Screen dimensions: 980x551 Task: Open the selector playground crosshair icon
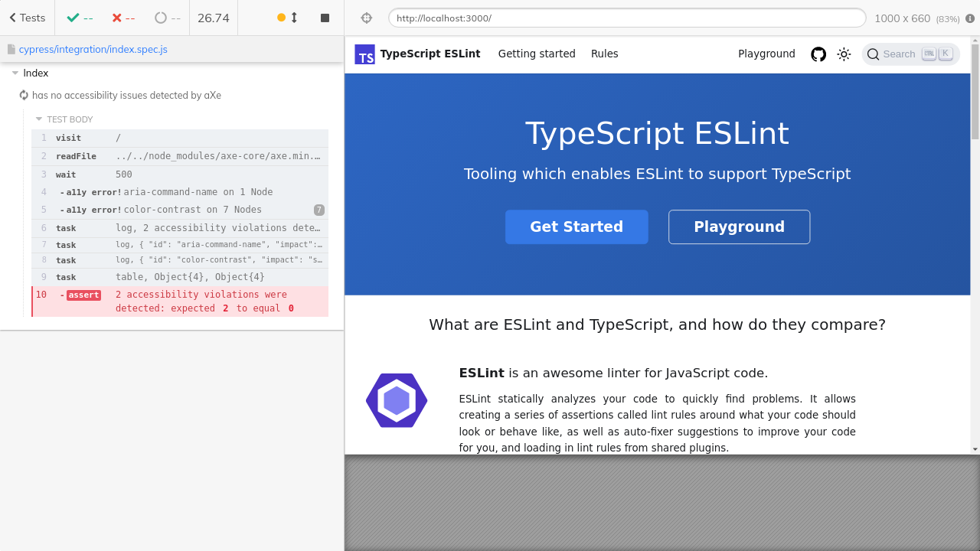click(366, 18)
